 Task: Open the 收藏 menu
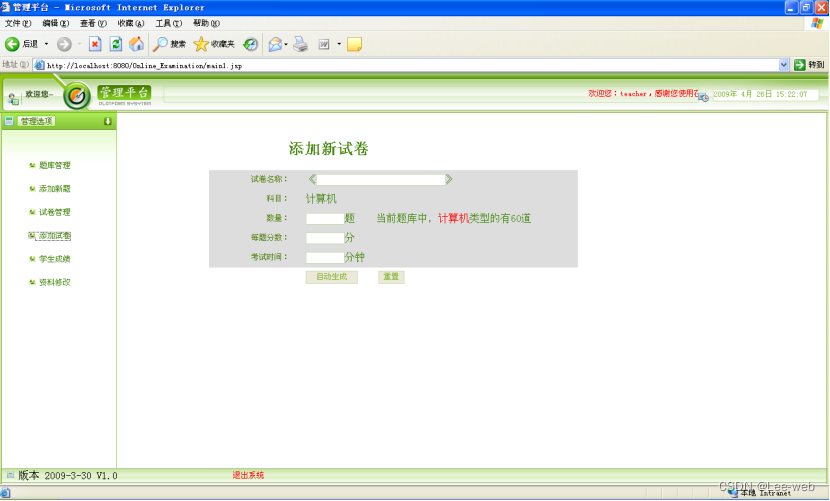pyautogui.click(x=131, y=23)
